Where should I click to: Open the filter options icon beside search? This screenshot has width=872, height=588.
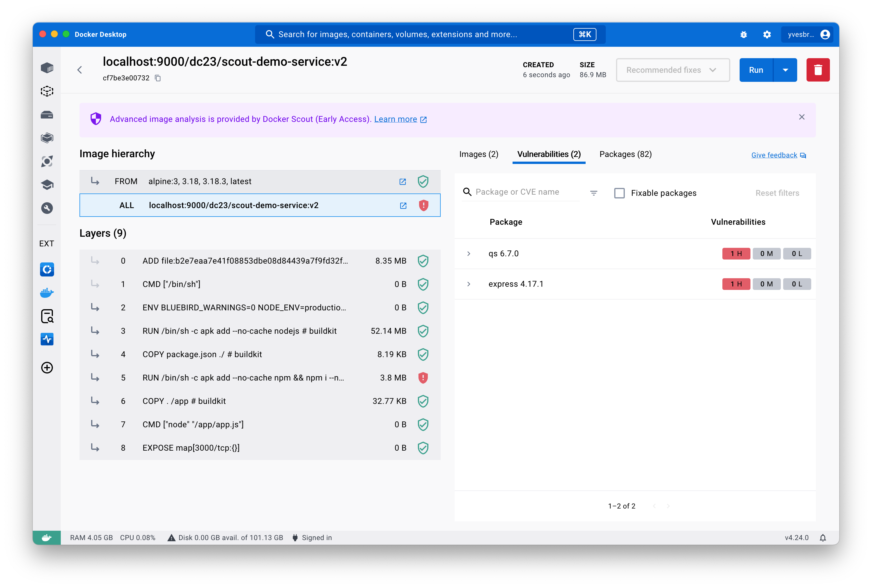[x=594, y=193]
